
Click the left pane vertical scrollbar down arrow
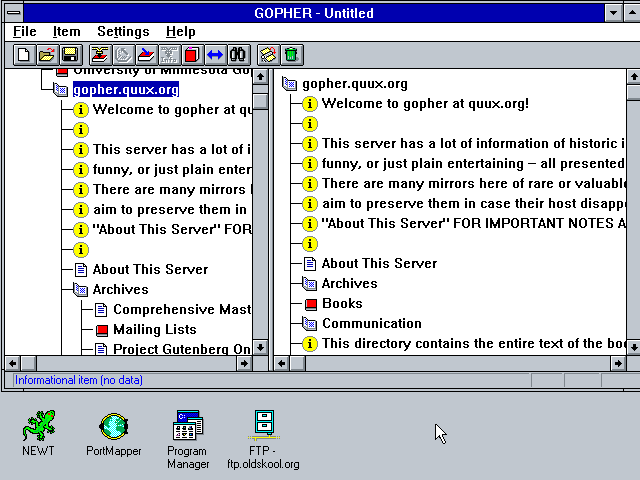click(x=260, y=347)
